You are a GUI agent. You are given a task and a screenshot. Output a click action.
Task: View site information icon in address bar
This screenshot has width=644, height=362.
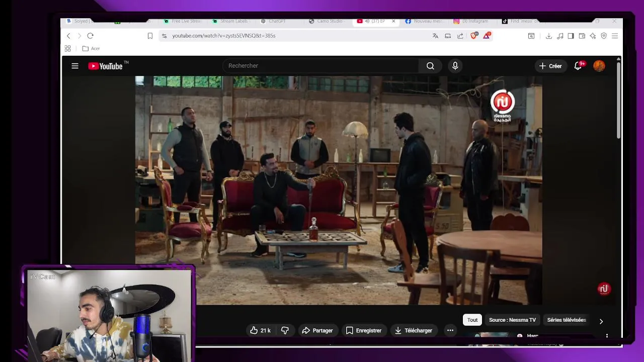pos(164,36)
